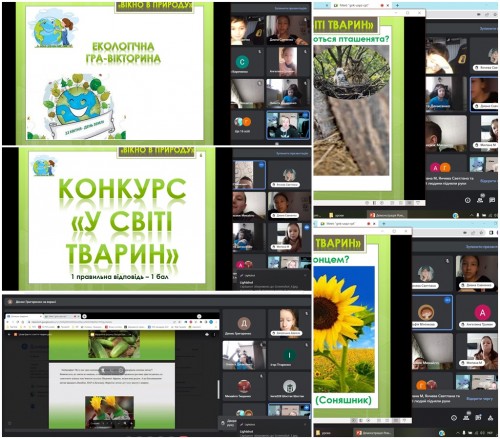The height and width of the screenshot is (439, 500).
Task: Select the letter C avatar tile in ЕКОЛОГІЧНА ГРА-ВІКТОРИНА screenshot
Action: click(247, 62)
